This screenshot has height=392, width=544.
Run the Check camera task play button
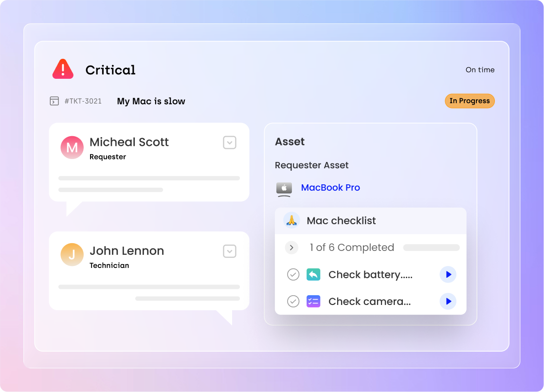coord(448,302)
